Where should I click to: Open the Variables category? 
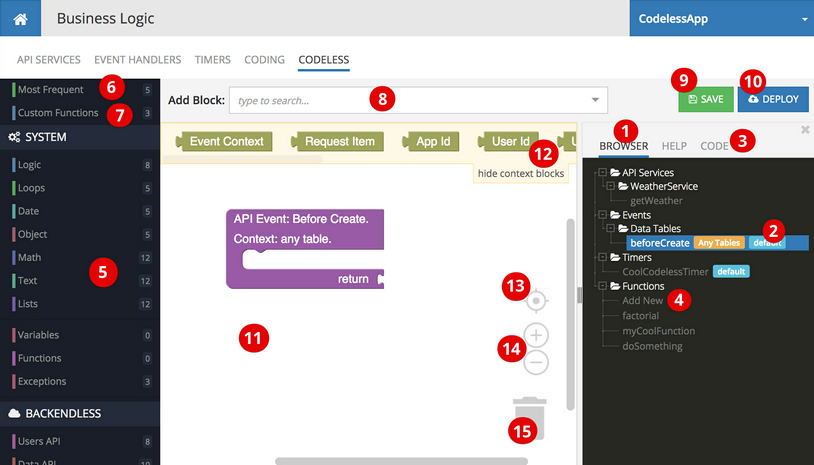pyautogui.click(x=80, y=335)
